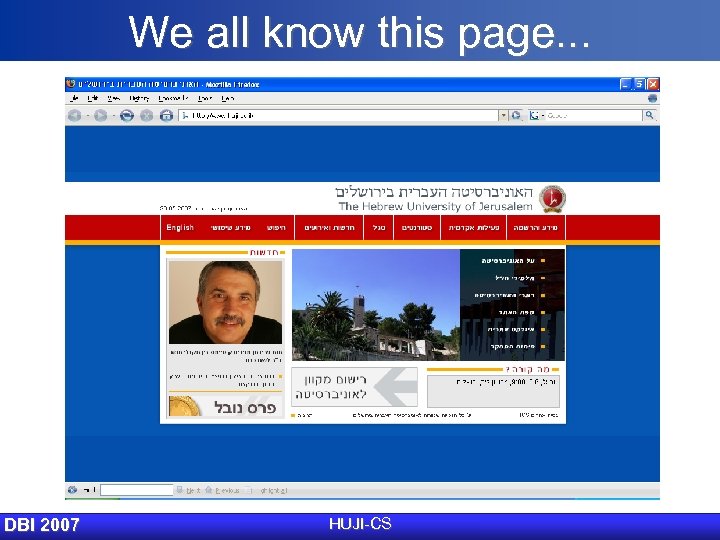The image size is (720, 540).
Task: Click the browser Back arrow button
Action: (x=74, y=116)
